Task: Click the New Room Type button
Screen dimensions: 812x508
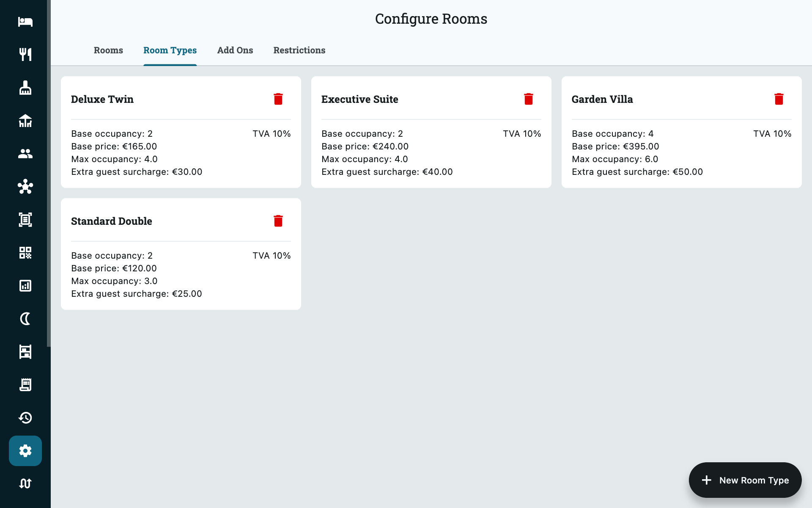Action: coord(745,480)
